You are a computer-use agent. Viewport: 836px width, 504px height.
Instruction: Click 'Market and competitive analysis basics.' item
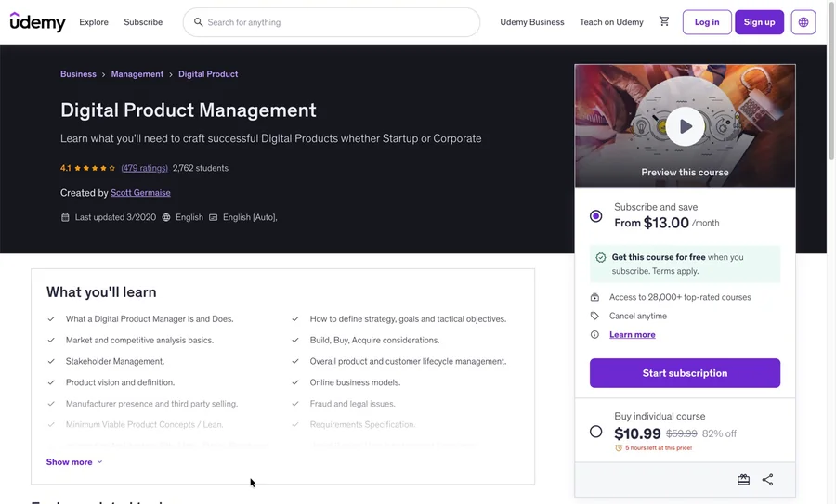click(139, 340)
